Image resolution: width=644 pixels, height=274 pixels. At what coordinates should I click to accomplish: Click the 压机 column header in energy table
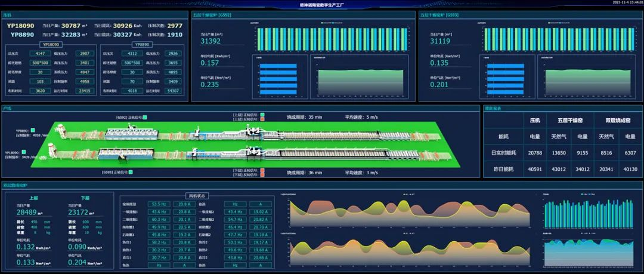tap(535, 121)
